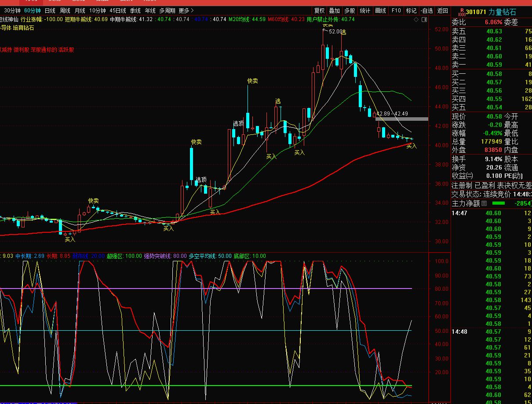Switch chart to 年线 period
This screenshot has height=404, width=532.
tap(150, 11)
